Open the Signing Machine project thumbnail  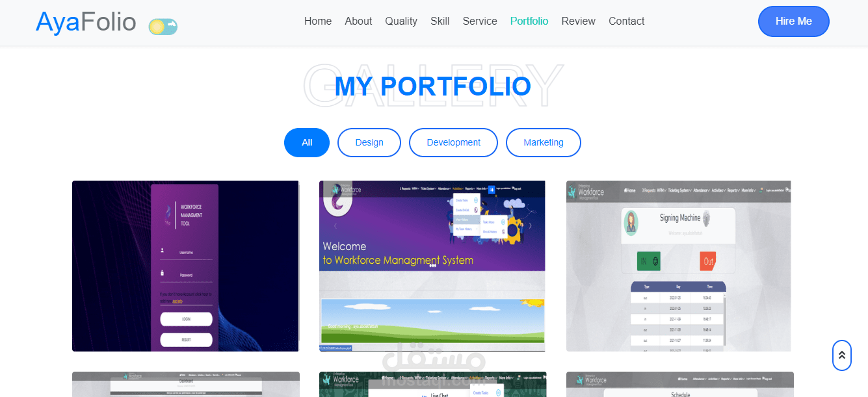coord(679,266)
